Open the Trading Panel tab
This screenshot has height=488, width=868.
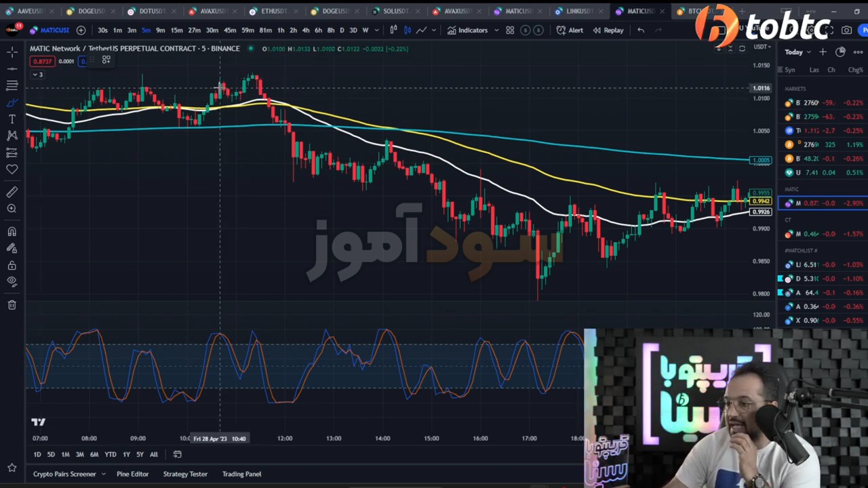[241, 474]
